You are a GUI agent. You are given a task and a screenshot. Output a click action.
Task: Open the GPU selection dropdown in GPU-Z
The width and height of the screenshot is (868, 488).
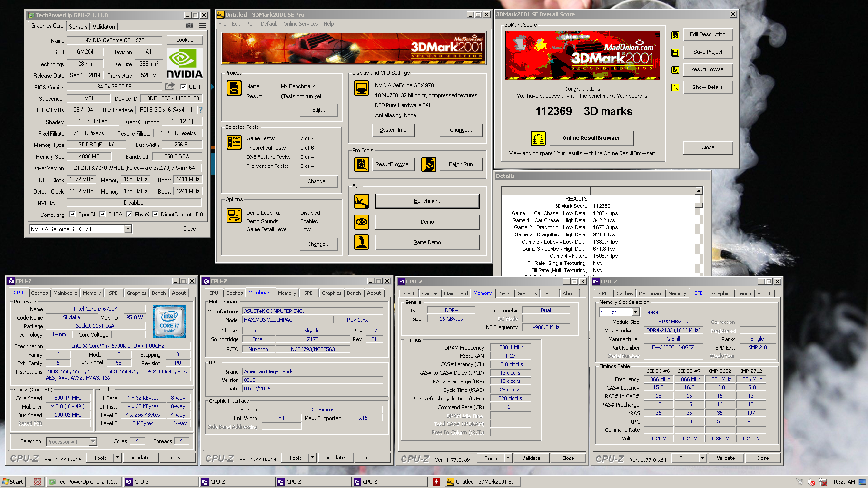pos(128,229)
